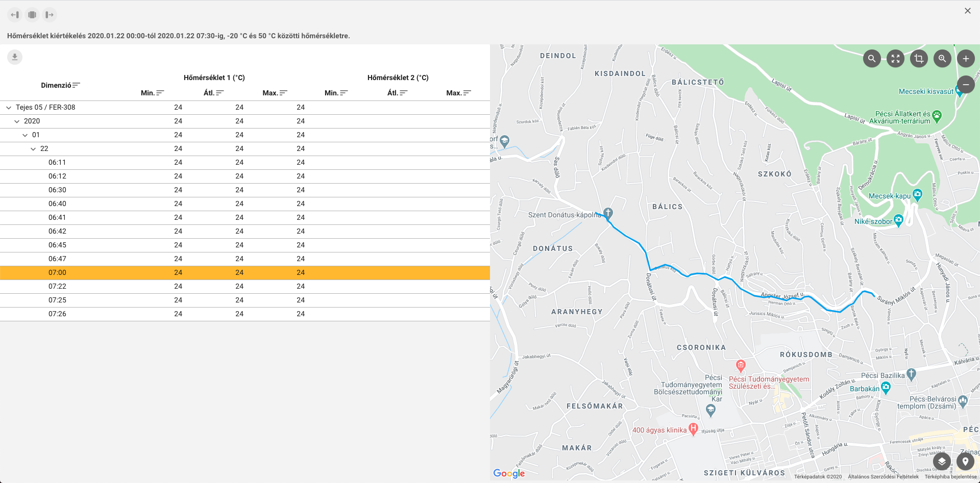
Task: Open map search magnifier button
Action: click(x=872, y=59)
